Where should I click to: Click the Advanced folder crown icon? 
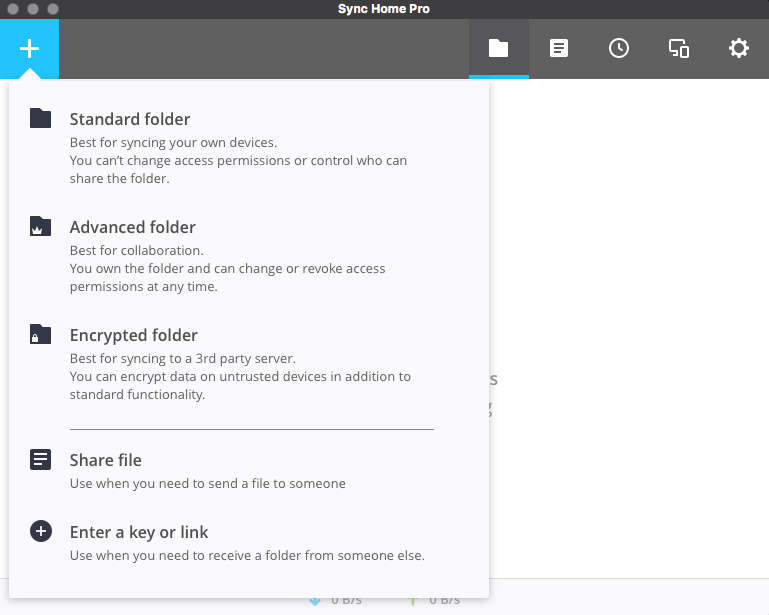point(40,226)
